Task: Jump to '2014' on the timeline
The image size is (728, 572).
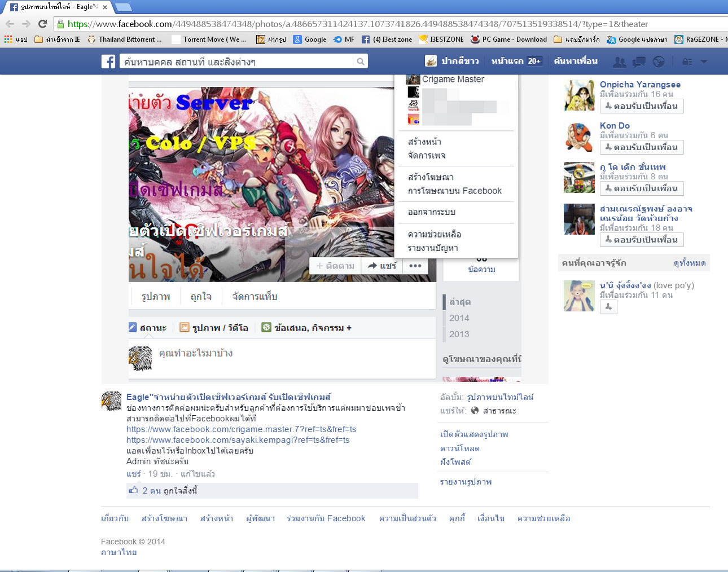Action: click(x=459, y=318)
